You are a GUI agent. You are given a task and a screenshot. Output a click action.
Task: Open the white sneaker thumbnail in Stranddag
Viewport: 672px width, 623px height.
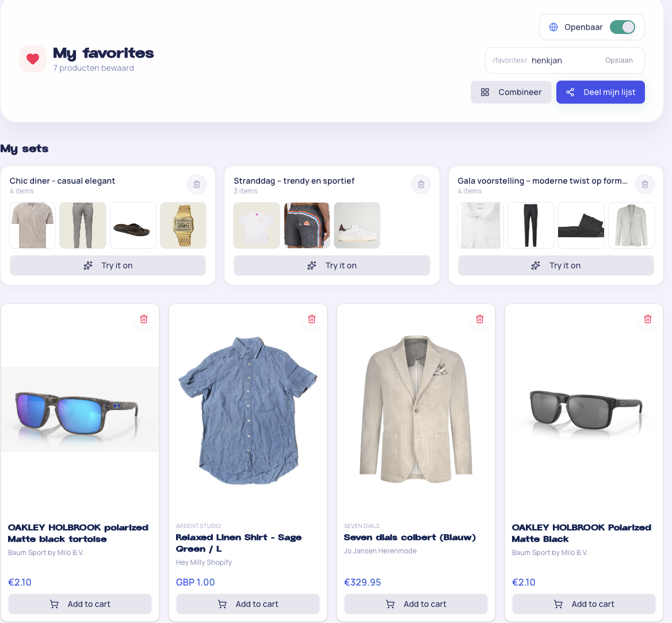(x=357, y=226)
